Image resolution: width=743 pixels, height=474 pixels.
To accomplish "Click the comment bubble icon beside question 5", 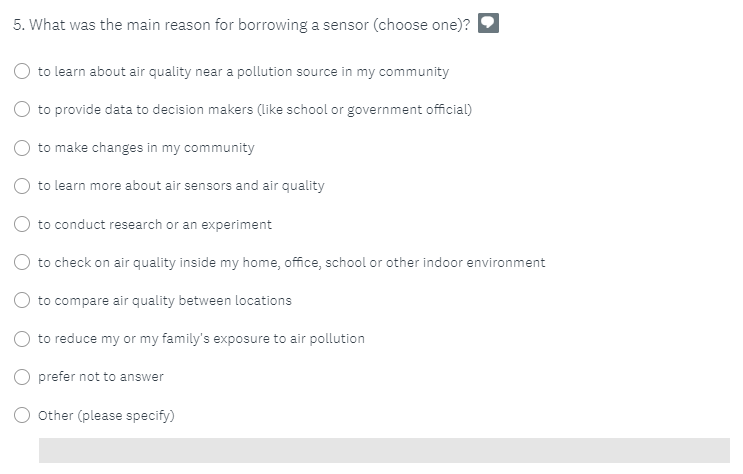I will (x=488, y=24).
